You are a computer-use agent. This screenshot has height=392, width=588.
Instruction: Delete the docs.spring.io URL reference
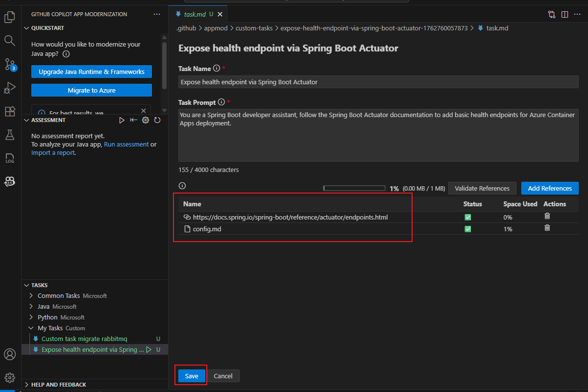(547, 216)
